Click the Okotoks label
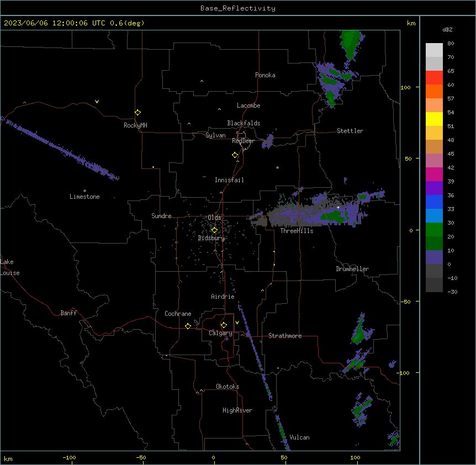This screenshot has width=476, height=465. coord(228,387)
